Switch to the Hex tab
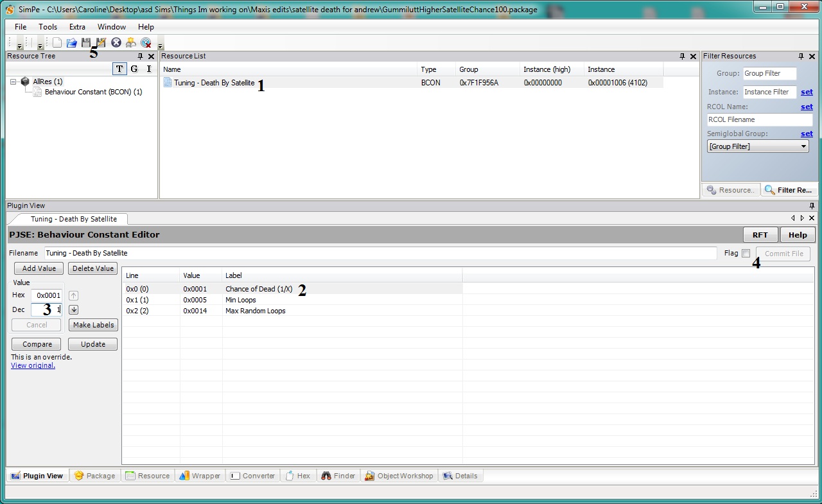 298,476
